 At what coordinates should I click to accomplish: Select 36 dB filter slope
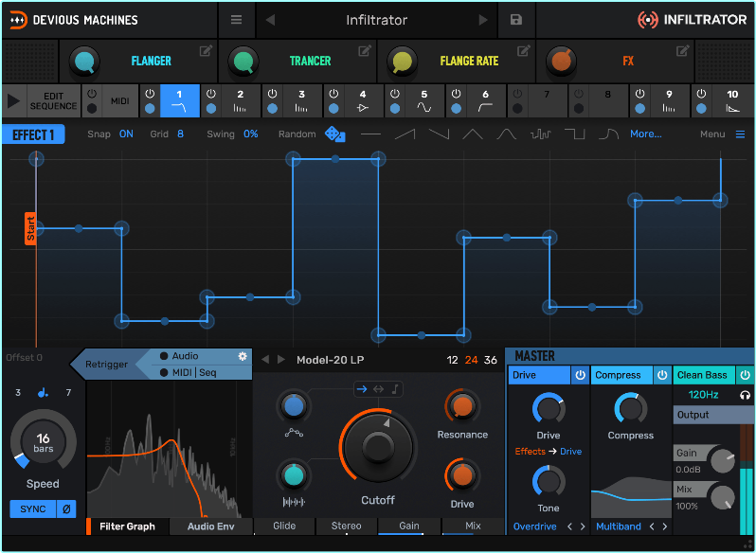click(491, 360)
